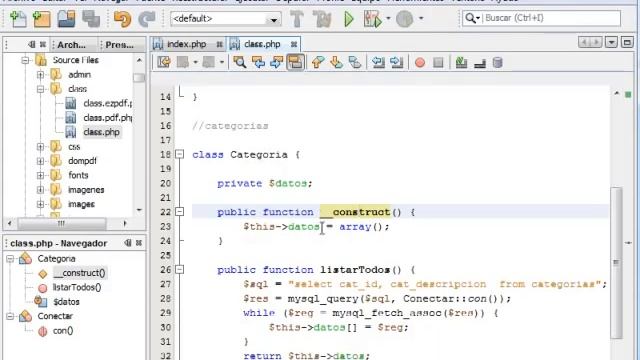The width and height of the screenshot is (640, 360).
Task: Stop macro recording with the square icon
Action: [x=438, y=62]
